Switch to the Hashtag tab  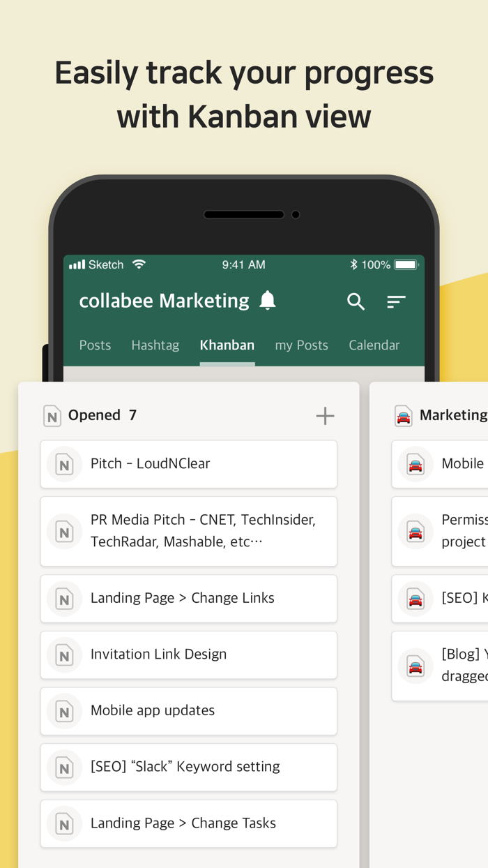(155, 345)
